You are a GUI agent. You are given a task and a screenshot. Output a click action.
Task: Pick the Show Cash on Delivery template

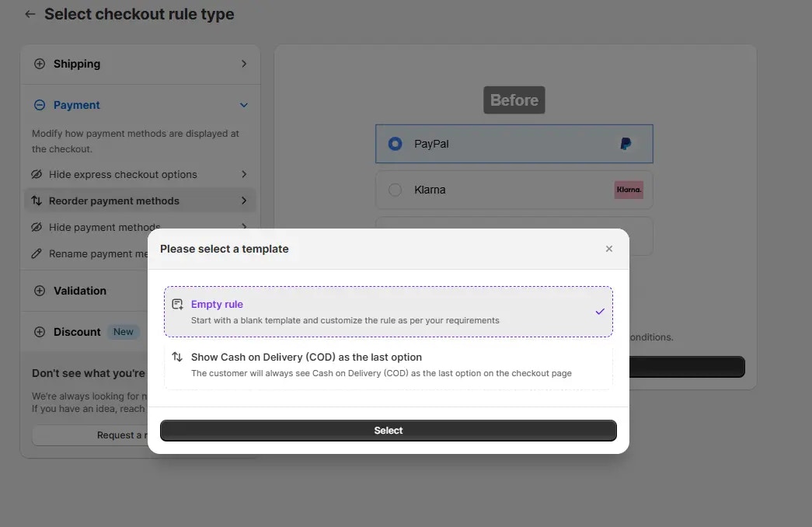(389, 365)
